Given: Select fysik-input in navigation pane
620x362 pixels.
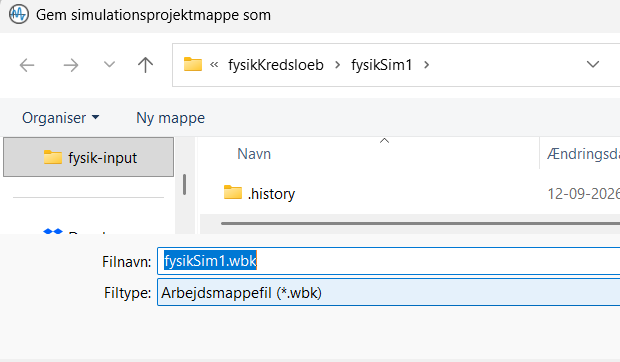Looking at the screenshot, I should (x=89, y=157).
